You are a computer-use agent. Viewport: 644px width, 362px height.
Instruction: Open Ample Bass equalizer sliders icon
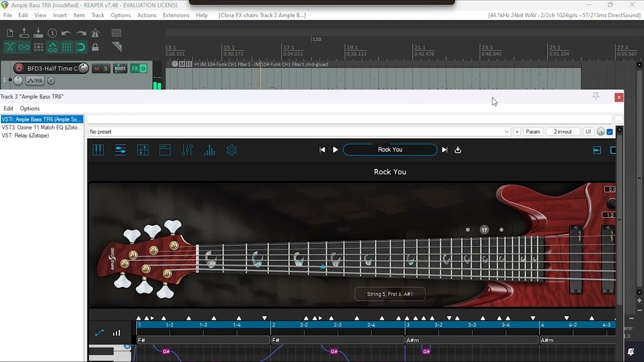[x=187, y=150]
